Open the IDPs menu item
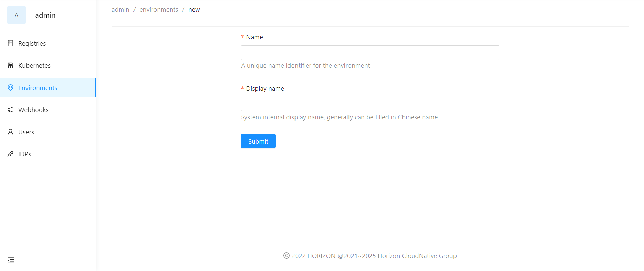This screenshot has width=644, height=271. tap(48, 154)
